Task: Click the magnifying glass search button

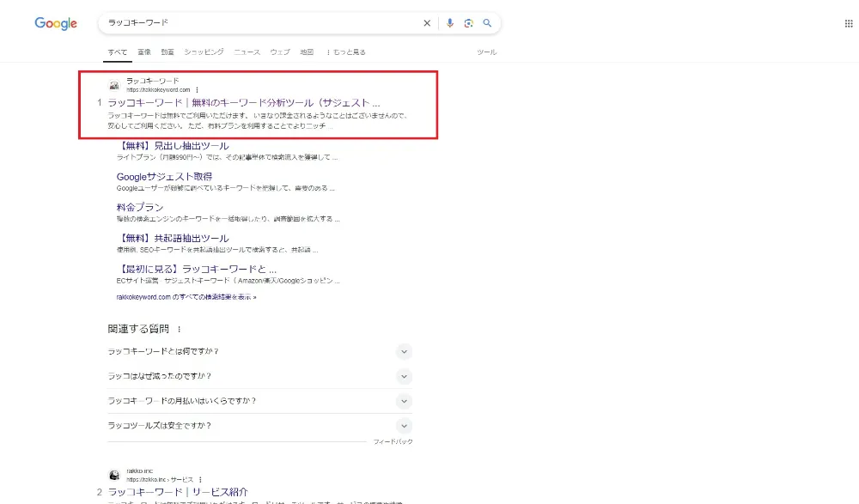Action: (487, 23)
